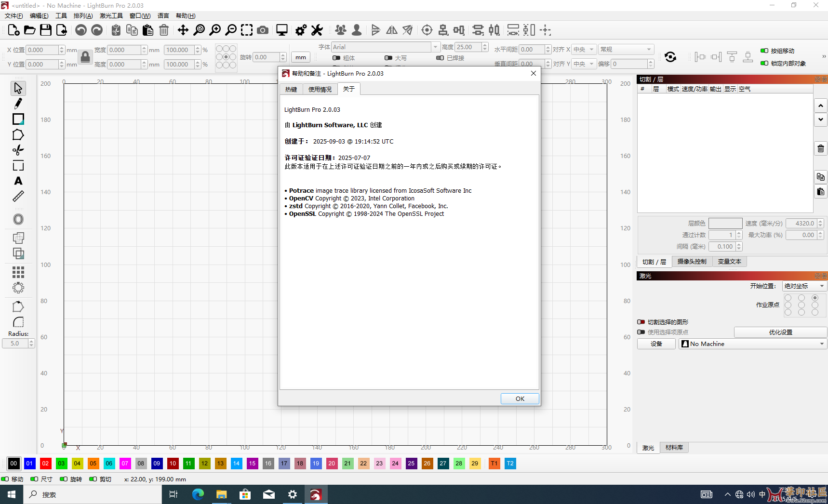Screen dimensions: 828x504
Task: Open the 对齐 Y 中央 dropdown
Action: pyautogui.click(x=584, y=64)
